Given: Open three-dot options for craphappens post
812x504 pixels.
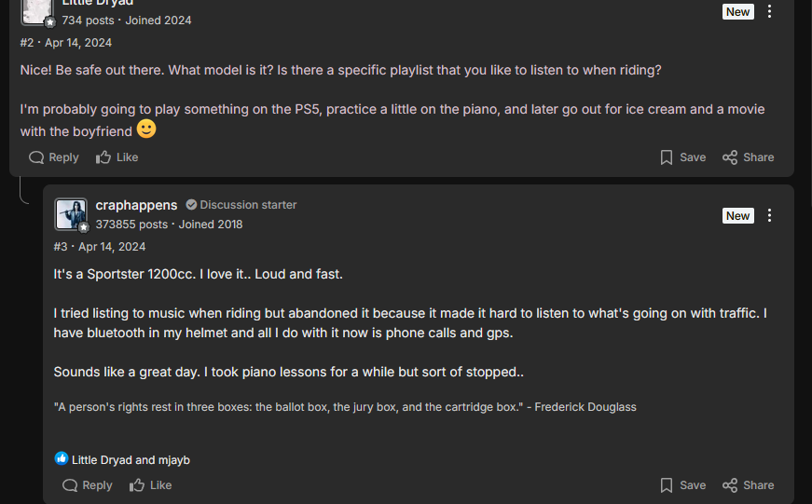Looking at the screenshot, I should coord(769,215).
